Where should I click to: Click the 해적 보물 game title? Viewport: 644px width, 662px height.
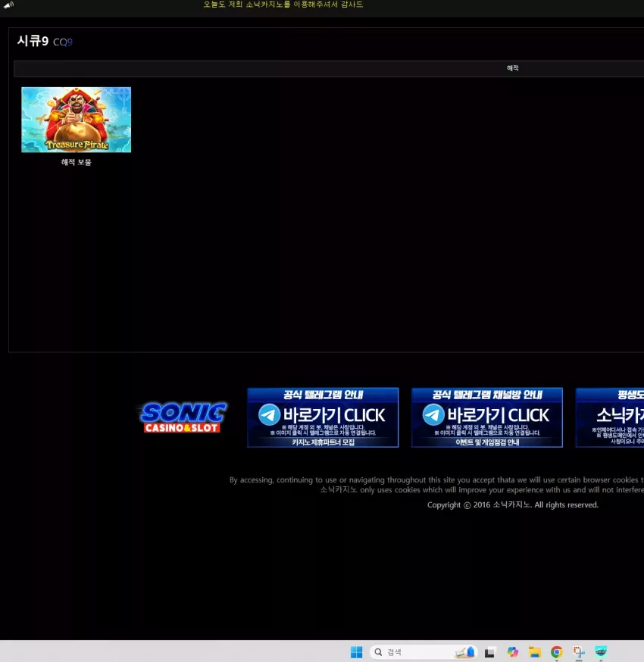(x=76, y=162)
